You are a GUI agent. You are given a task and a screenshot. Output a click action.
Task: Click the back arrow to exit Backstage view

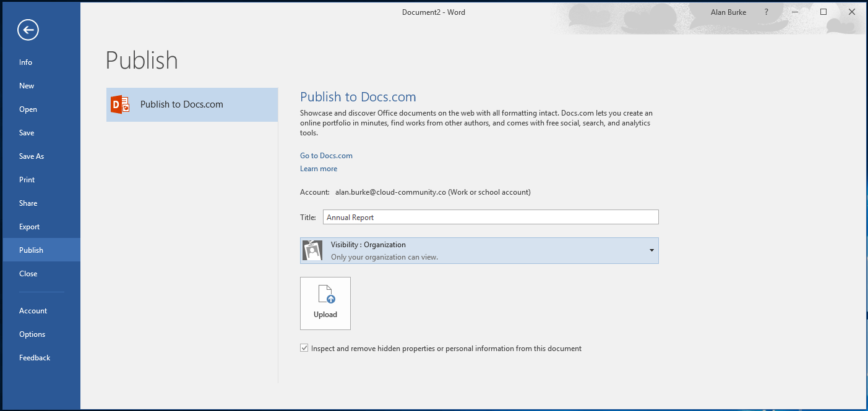coord(27,29)
